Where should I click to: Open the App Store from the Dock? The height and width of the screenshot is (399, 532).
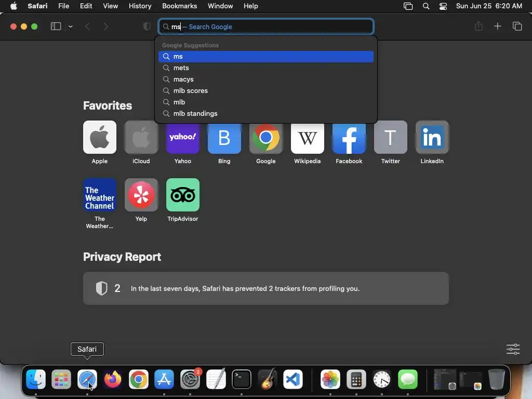click(164, 379)
